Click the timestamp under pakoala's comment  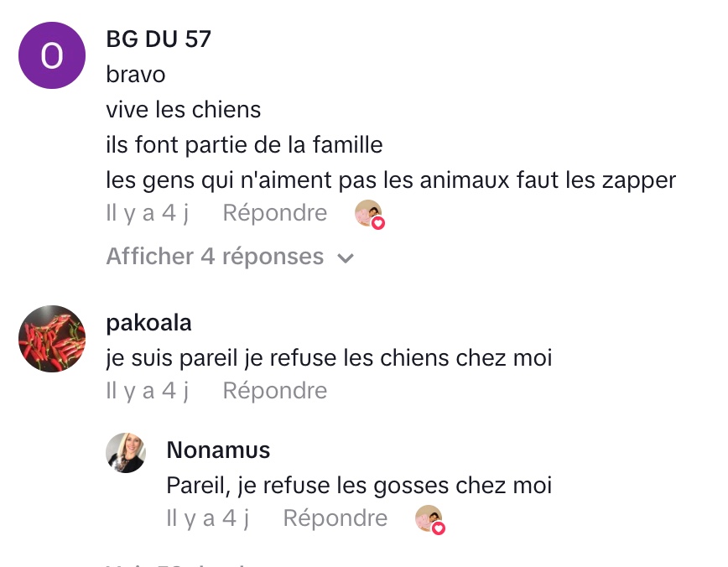point(148,391)
